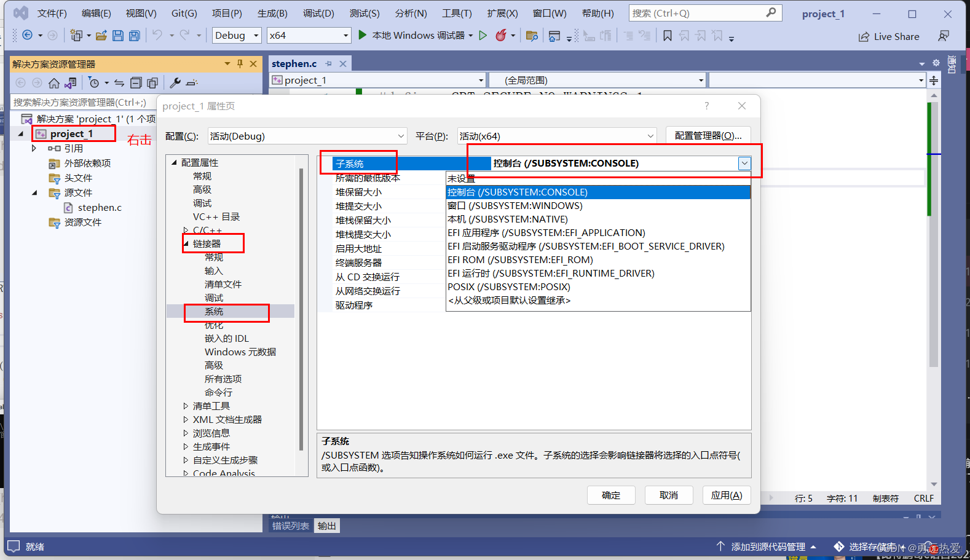The image size is (970, 560).
Task: Click the 确定 button
Action: coord(611,495)
